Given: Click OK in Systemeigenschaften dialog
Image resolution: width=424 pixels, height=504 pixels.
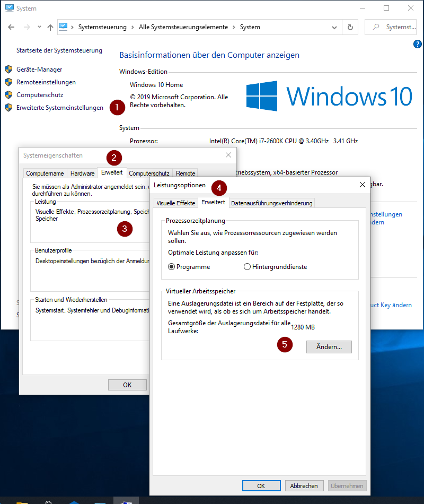Looking at the screenshot, I should click(127, 385).
